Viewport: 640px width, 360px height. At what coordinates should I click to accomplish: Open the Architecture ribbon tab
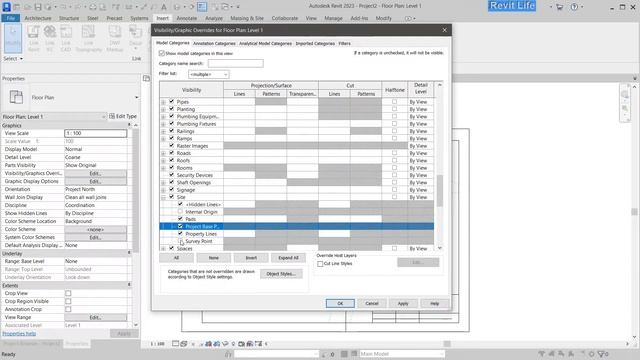(x=38, y=18)
